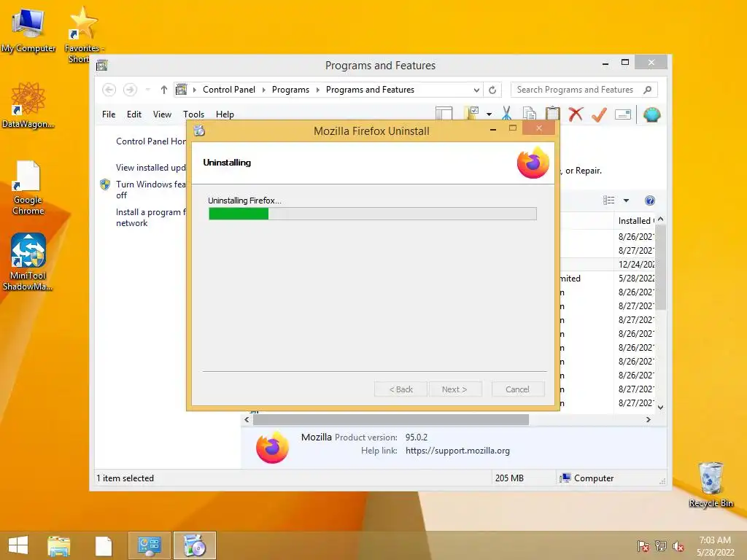Click the taskbar clock showing 7:03 AM
Screen dimensions: 747x560
pyautogui.click(x=715, y=545)
